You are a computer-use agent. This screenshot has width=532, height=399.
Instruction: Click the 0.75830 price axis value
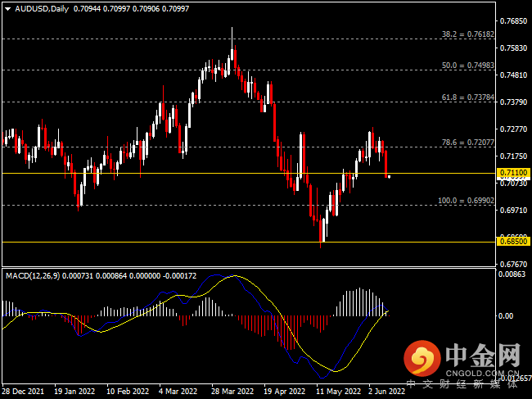[514, 48]
